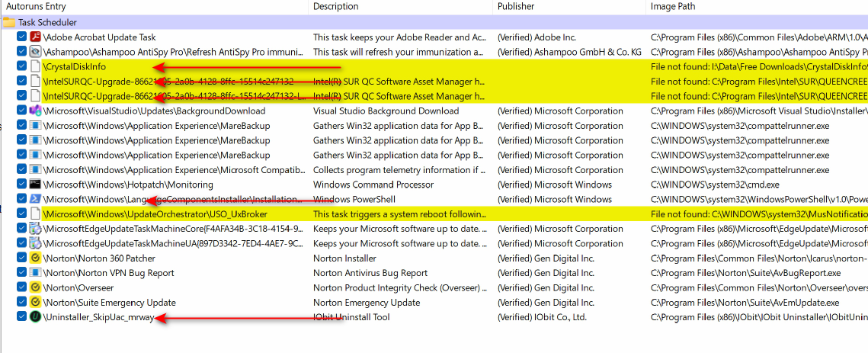Click the Microsoft Compatibility Appraiser row icon
868x353 pixels.
35,169
